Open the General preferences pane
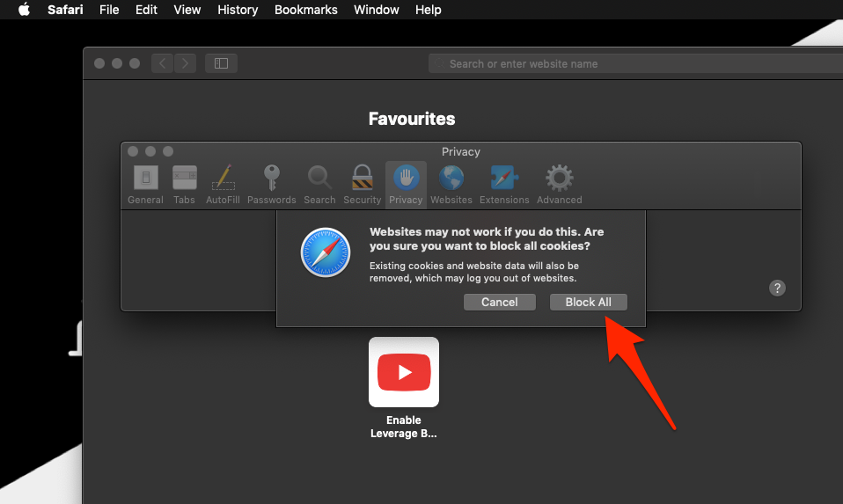This screenshot has width=843, height=504. coord(145,184)
